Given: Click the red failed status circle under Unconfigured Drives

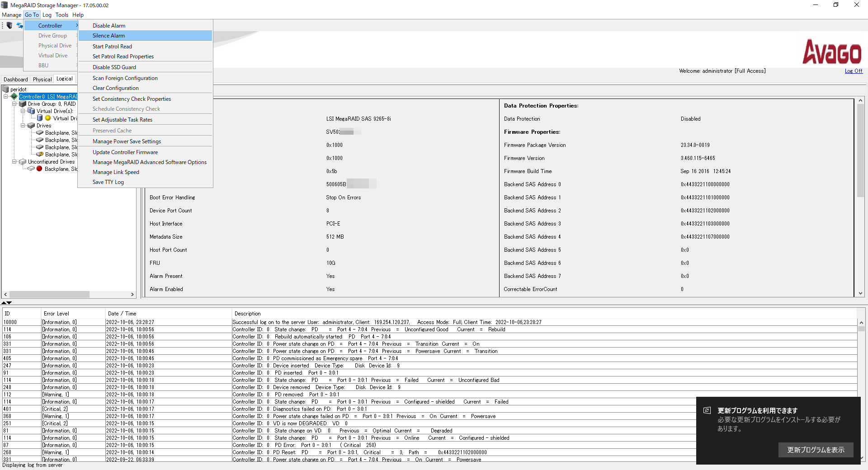Looking at the screenshot, I should click(39, 169).
